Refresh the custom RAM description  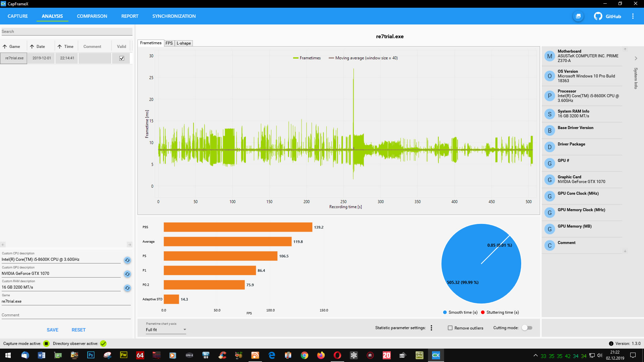pos(127,288)
